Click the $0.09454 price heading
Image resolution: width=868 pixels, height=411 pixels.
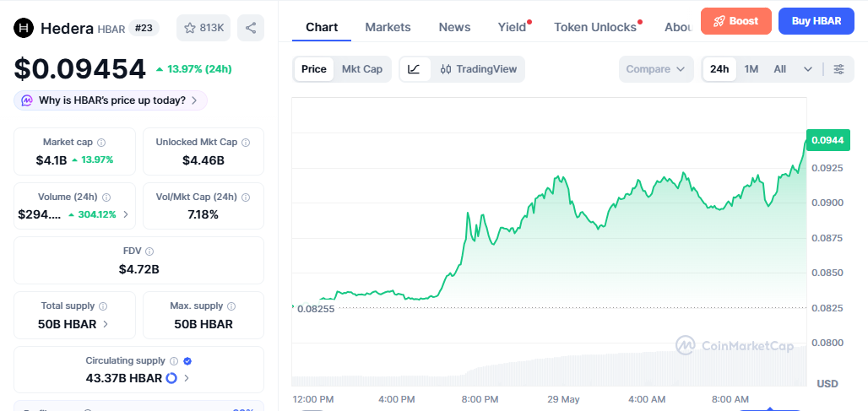(x=79, y=68)
